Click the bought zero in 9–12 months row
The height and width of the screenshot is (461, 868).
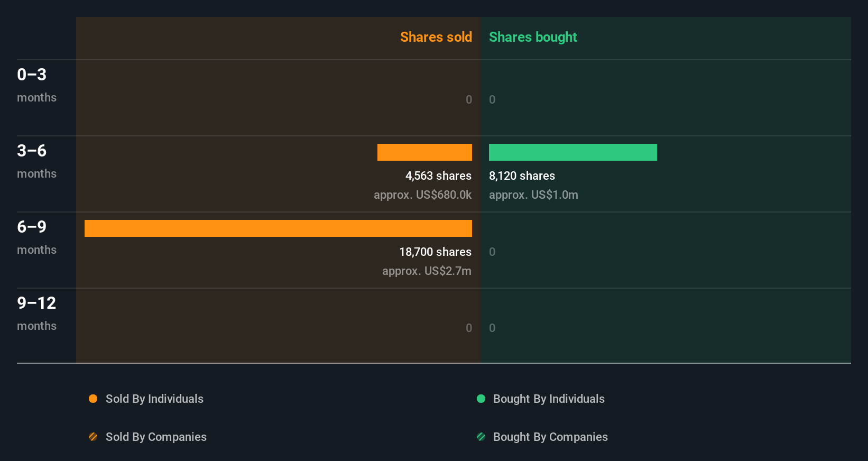pyautogui.click(x=492, y=328)
